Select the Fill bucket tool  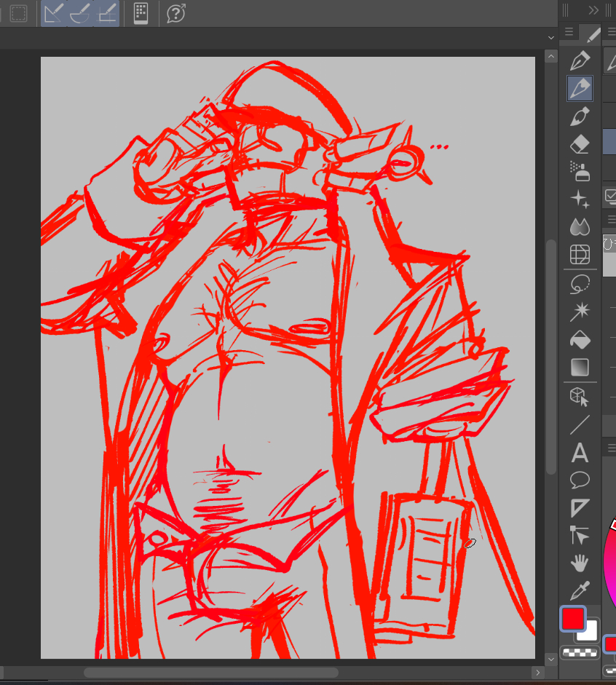click(x=580, y=339)
